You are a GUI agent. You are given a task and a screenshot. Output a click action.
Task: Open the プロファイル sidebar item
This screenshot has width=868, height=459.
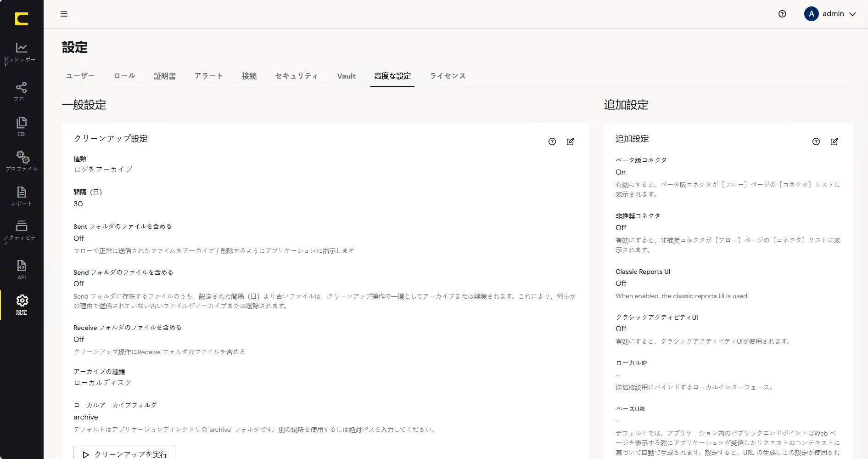(x=22, y=161)
